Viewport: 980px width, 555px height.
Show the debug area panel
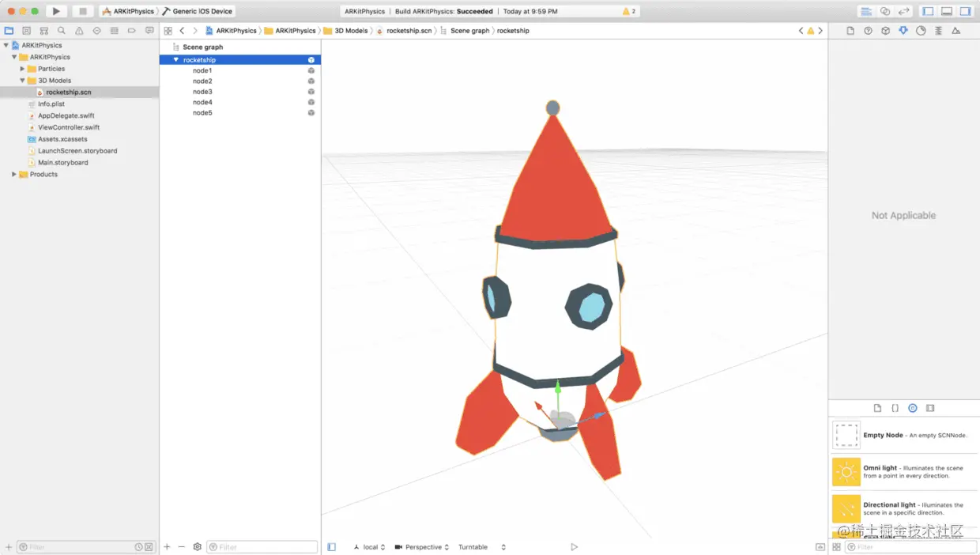946,11
